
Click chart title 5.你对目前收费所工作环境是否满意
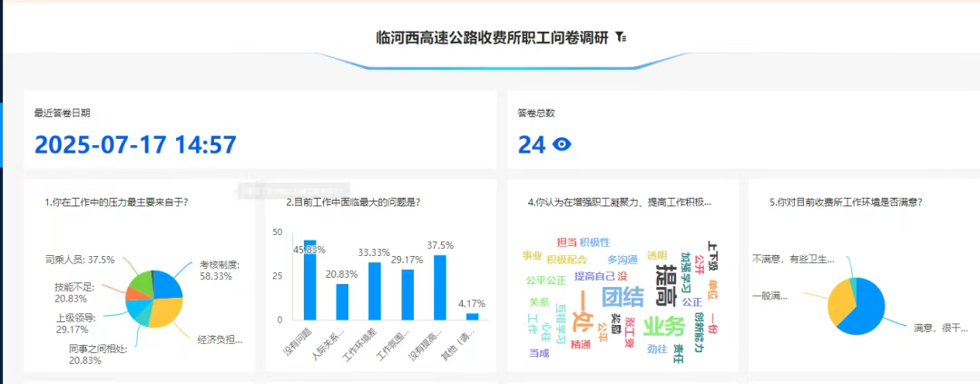pyautogui.click(x=852, y=202)
